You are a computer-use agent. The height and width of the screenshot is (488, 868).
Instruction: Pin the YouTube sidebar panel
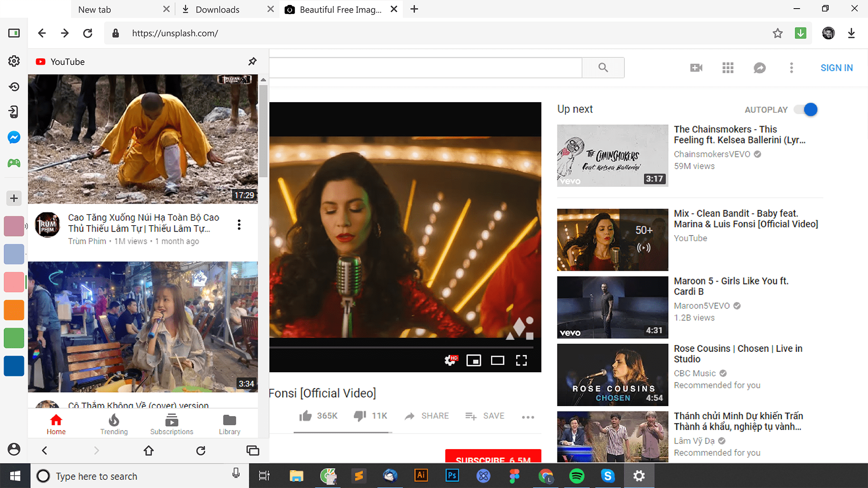pos(252,62)
